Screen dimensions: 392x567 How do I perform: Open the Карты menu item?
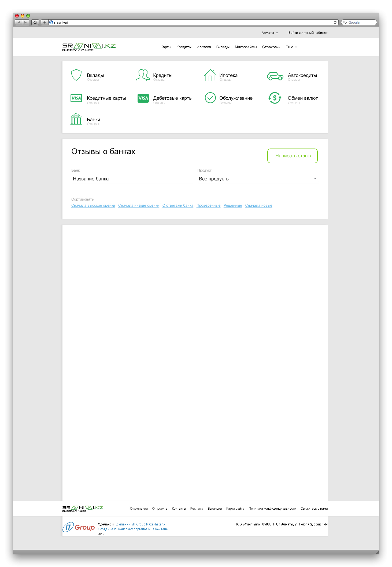pyautogui.click(x=166, y=47)
